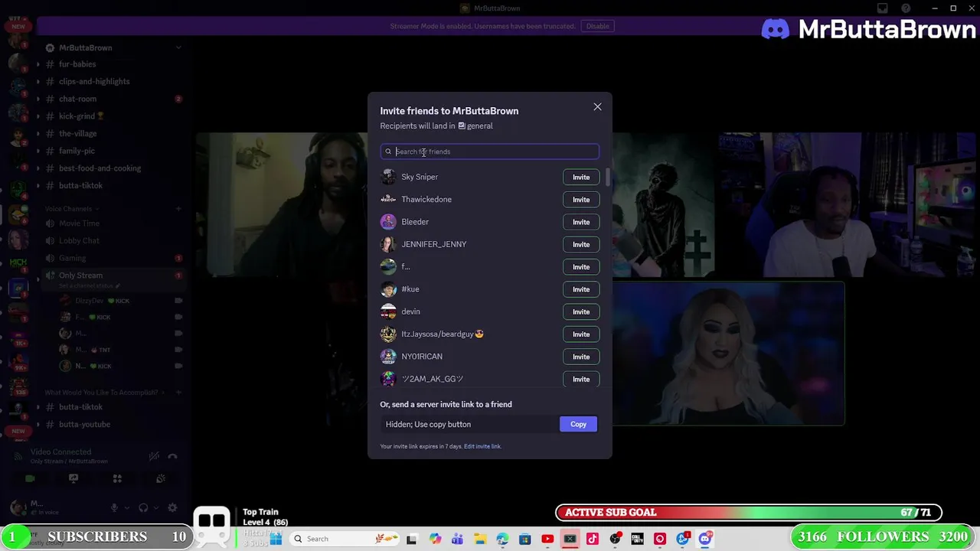This screenshot has height=551, width=980.
Task: Close the Invite friends dialog
Action: pyautogui.click(x=597, y=107)
